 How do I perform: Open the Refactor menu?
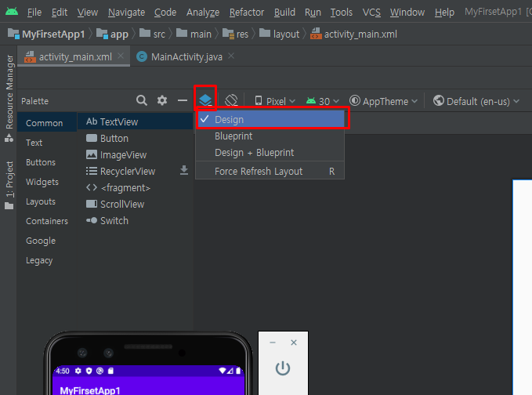coord(247,13)
